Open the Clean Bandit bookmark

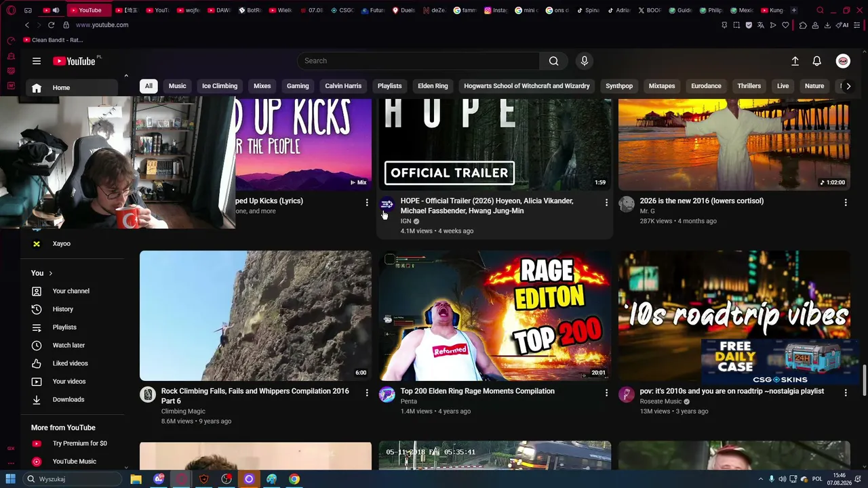53,40
